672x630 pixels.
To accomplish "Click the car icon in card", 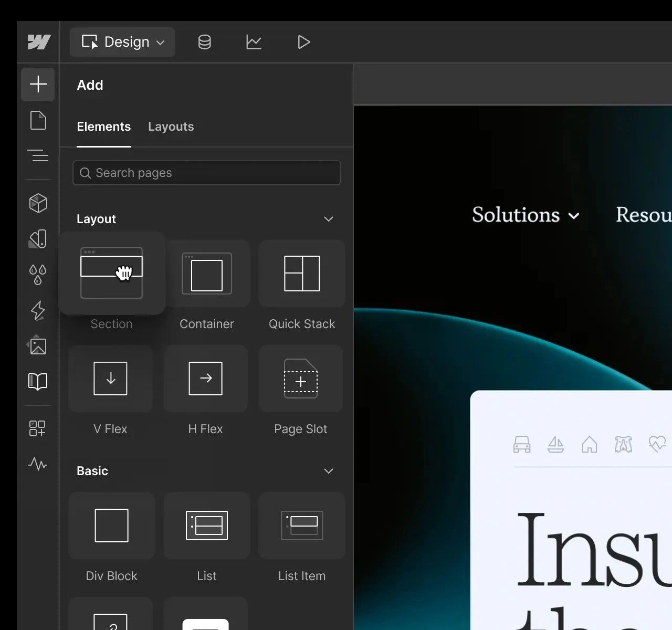I will [x=522, y=445].
